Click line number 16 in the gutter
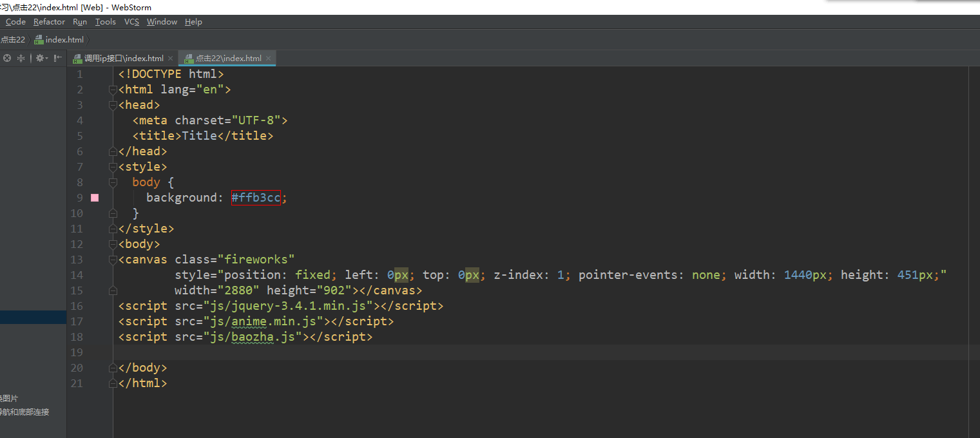 point(77,306)
